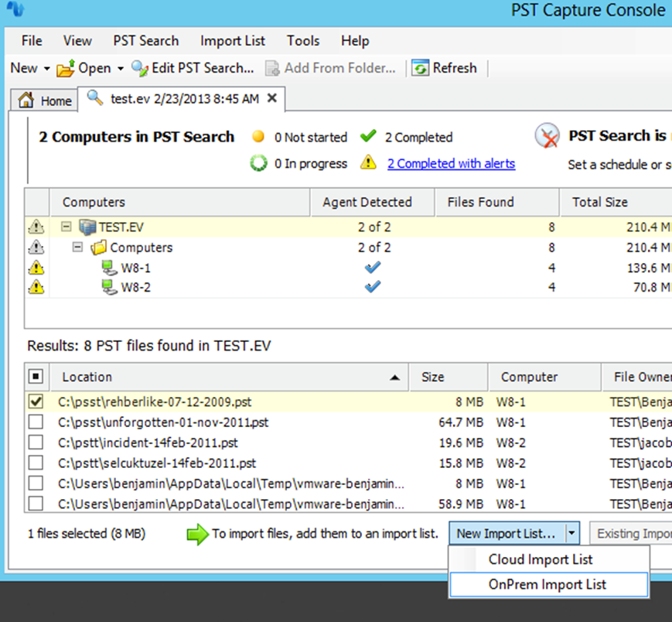Sort by the Computer column header
Screen dimensions: 672x622
544,377
